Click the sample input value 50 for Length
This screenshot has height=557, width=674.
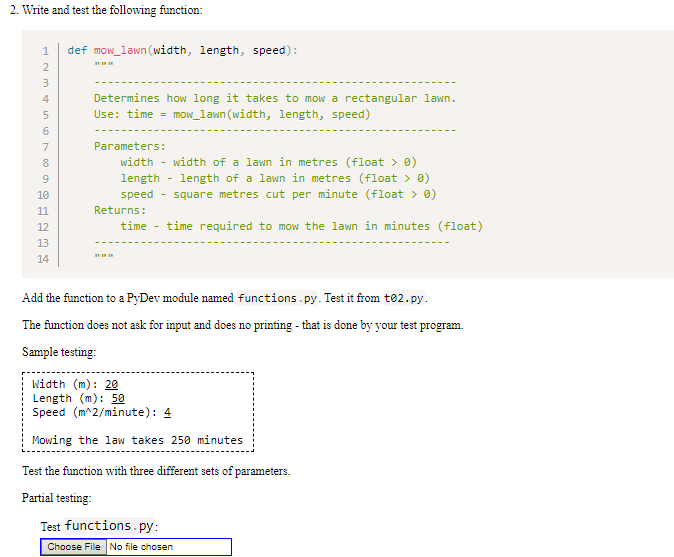[x=118, y=398]
